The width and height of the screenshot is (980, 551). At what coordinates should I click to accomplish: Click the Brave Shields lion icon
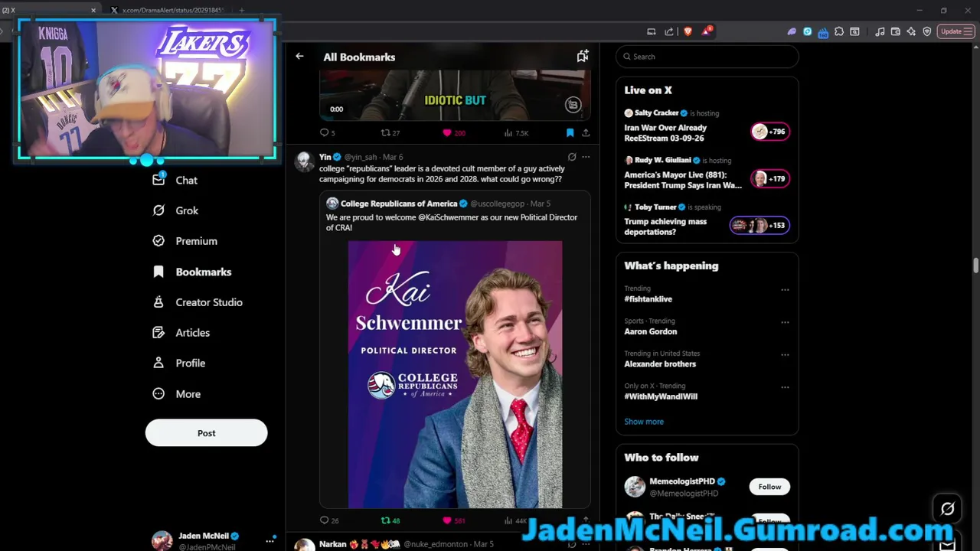point(688,31)
